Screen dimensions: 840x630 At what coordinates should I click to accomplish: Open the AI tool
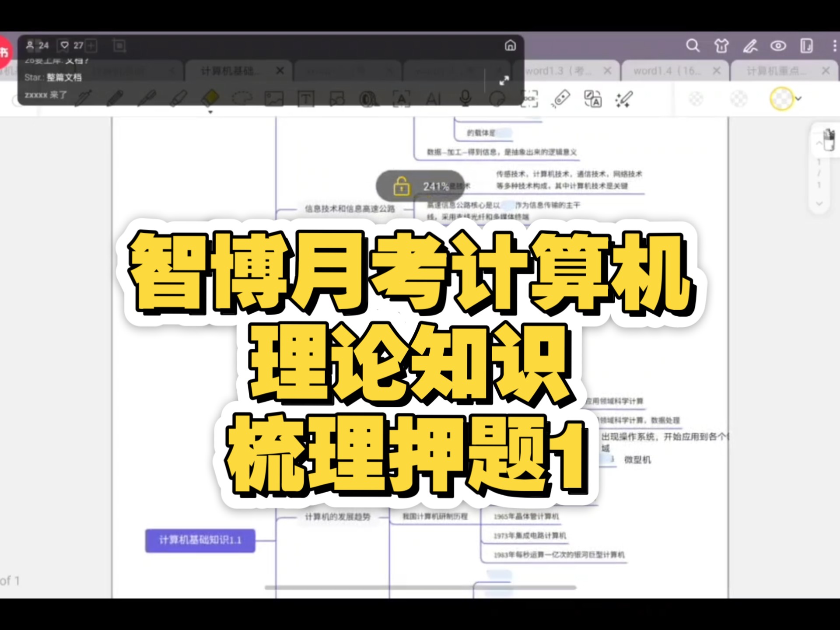coord(433,99)
